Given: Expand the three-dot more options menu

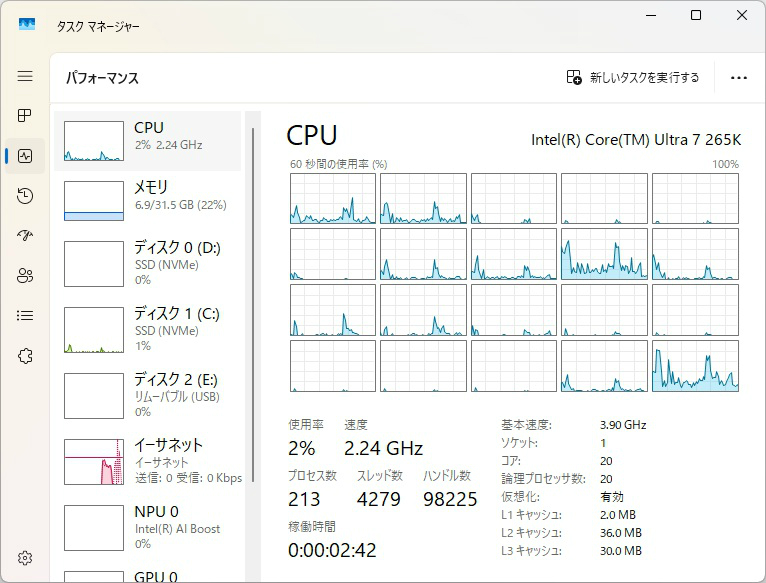Looking at the screenshot, I should pos(739,77).
